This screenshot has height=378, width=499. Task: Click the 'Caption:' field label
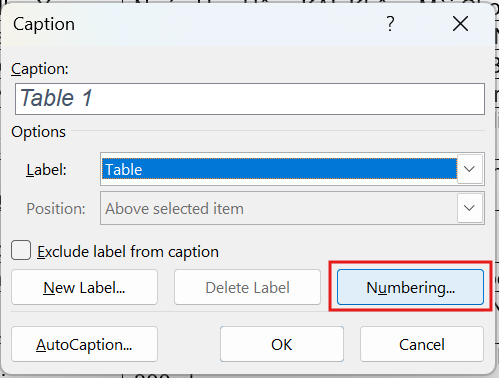[40, 69]
